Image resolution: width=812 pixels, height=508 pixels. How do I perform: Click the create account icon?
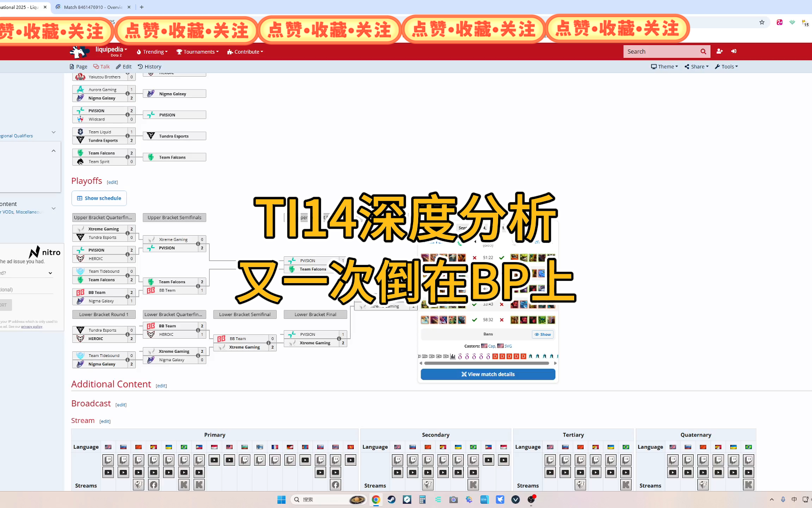click(719, 51)
